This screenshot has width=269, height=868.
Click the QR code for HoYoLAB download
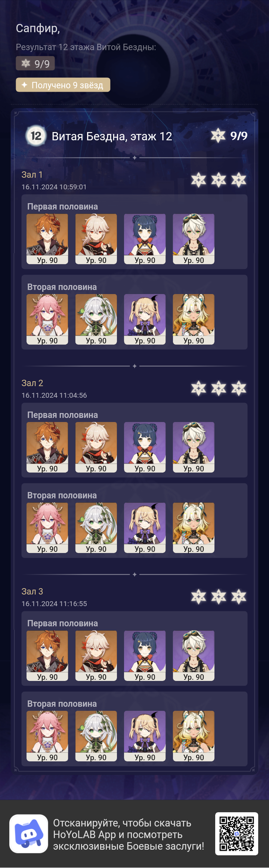(236, 834)
